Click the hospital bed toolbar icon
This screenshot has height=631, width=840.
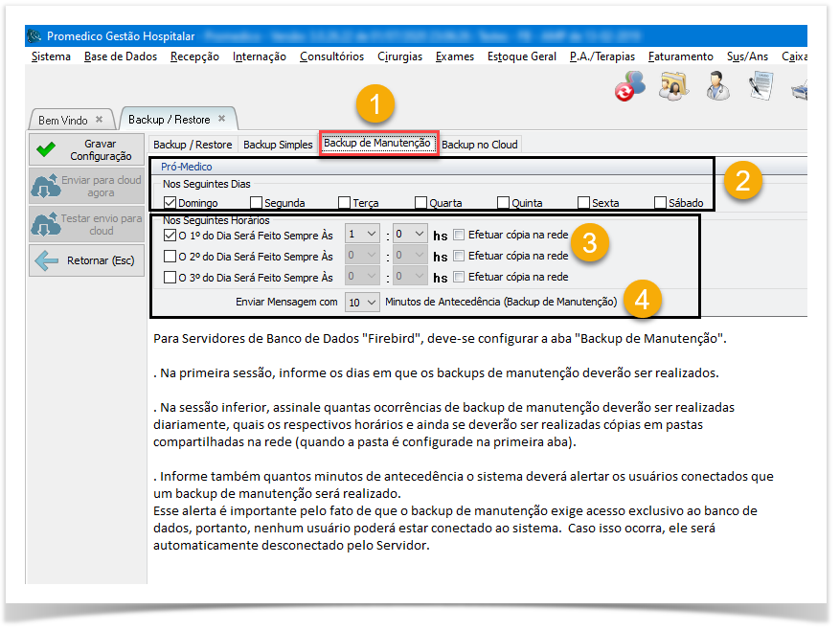(799, 88)
